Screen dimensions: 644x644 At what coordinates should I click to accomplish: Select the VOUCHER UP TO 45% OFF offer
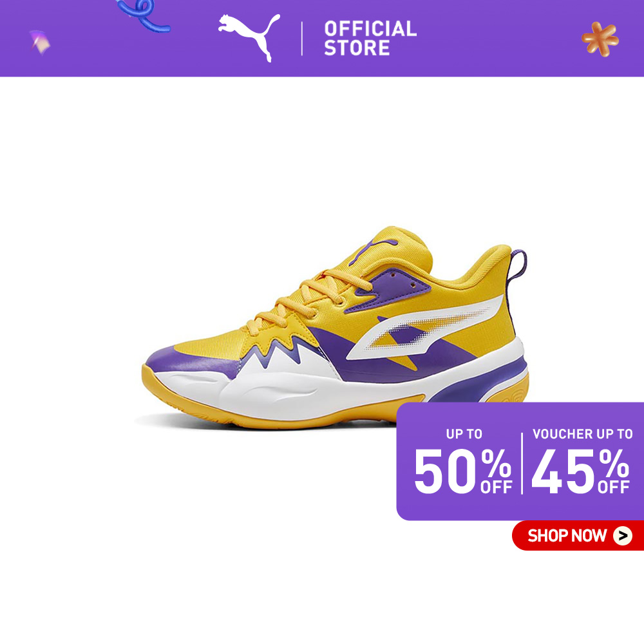[581, 461]
